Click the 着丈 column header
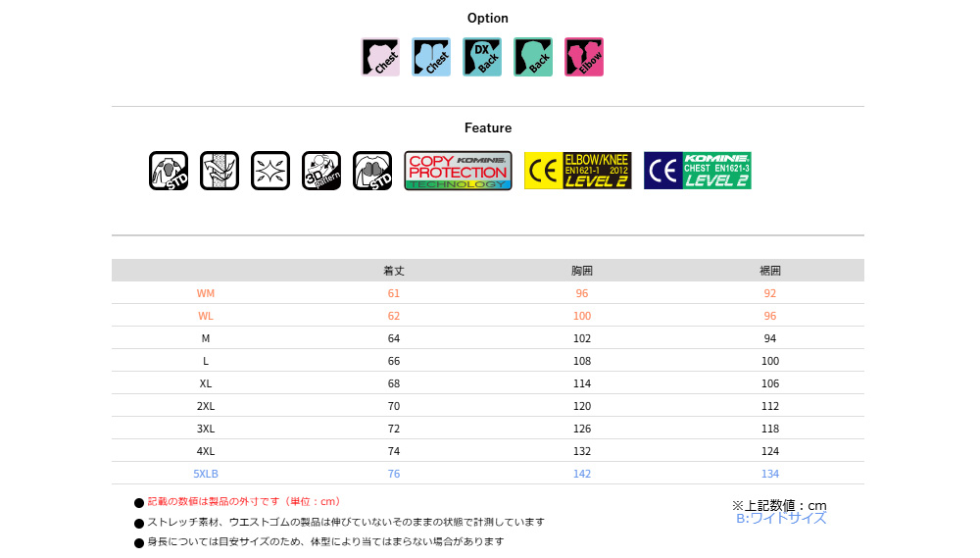This screenshot has height=558, width=980. pyautogui.click(x=394, y=271)
